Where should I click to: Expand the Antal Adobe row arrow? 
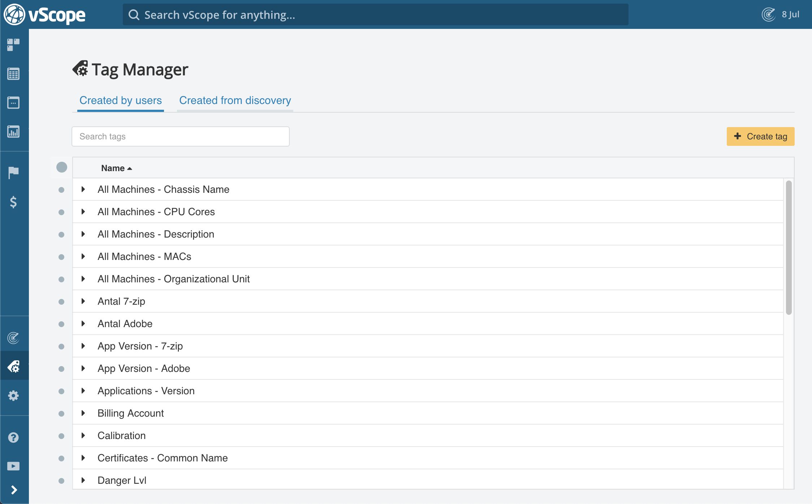pos(83,323)
